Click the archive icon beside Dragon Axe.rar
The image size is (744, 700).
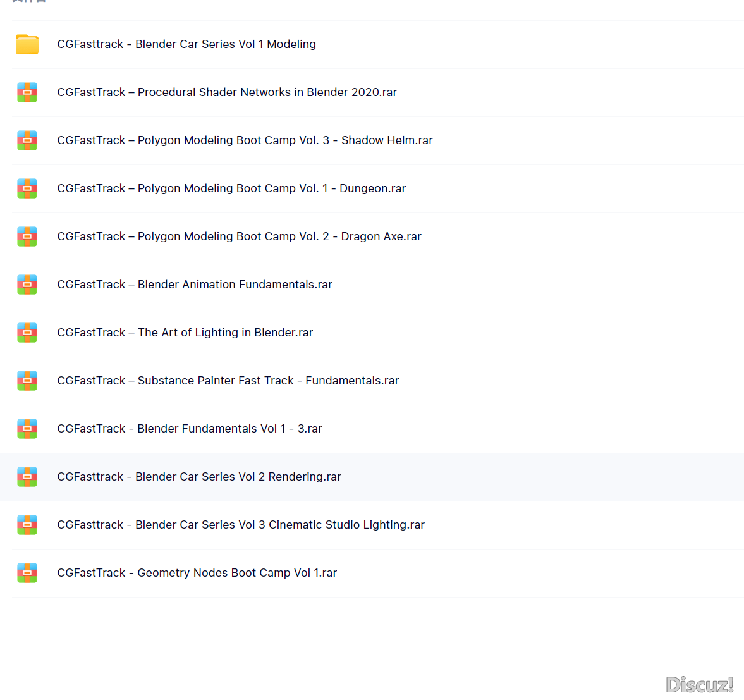tap(27, 236)
